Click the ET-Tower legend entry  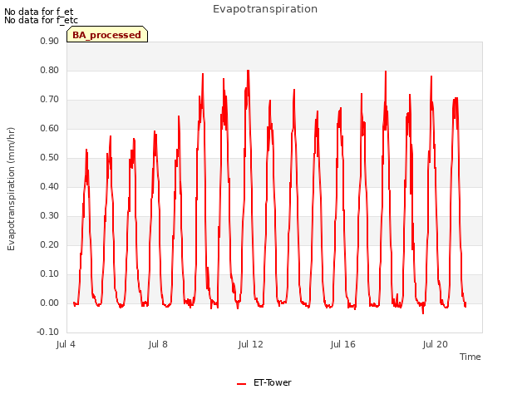click(x=264, y=383)
